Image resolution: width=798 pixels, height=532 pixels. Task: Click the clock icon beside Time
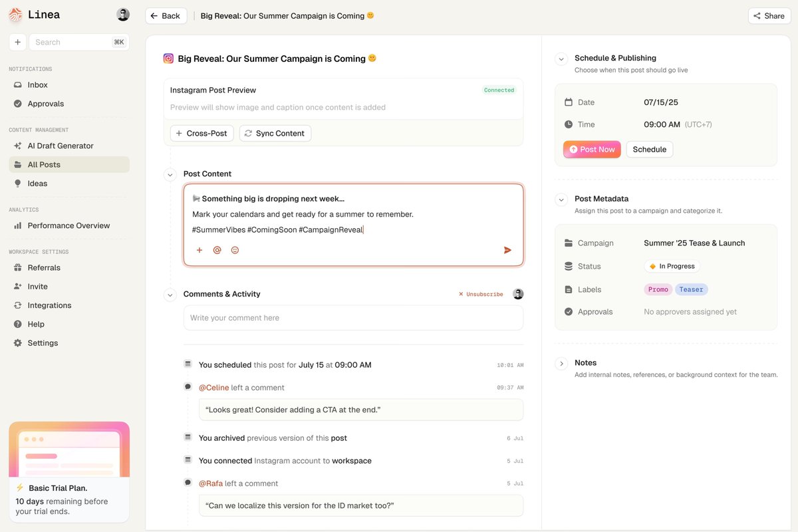(569, 124)
